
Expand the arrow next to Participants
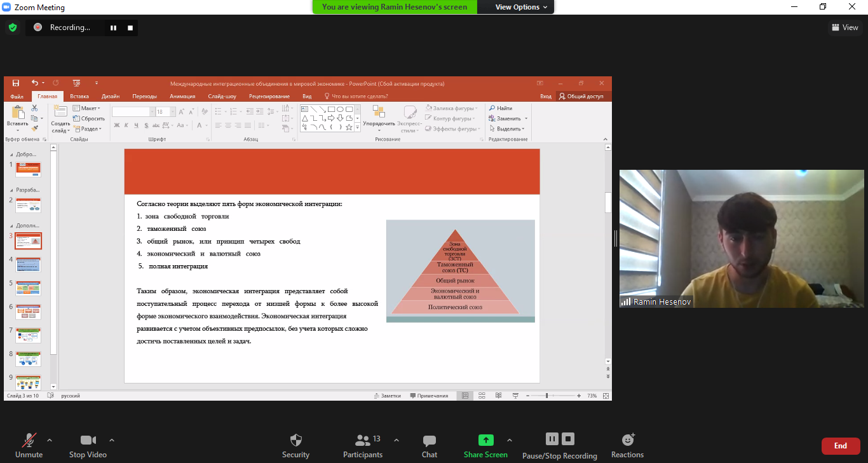click(397, 440)
